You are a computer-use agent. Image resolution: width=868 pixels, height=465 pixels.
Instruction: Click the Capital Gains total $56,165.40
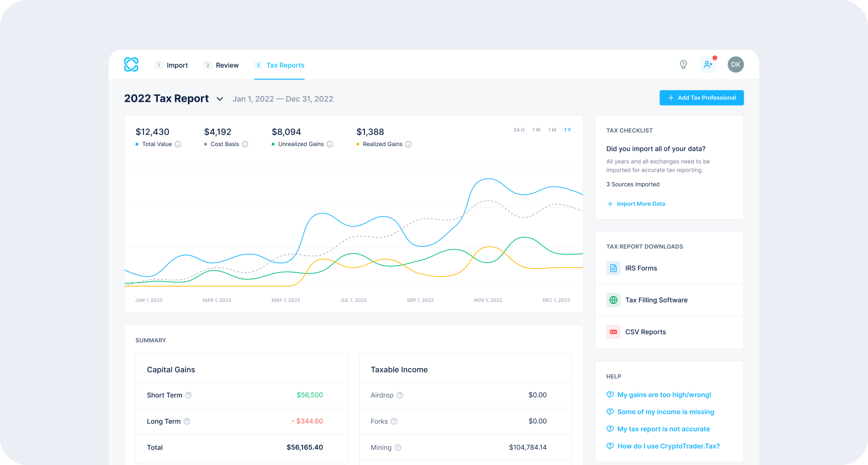[305, 447]
